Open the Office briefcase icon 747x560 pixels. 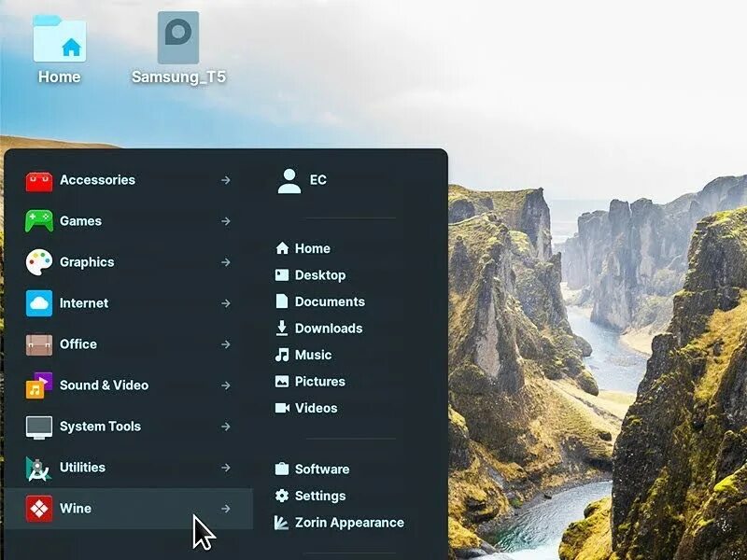39,344
